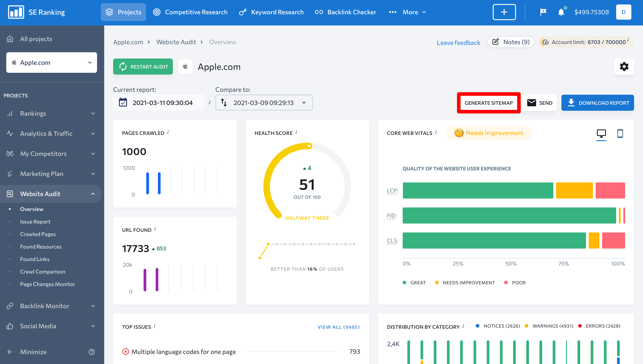Click the Website Audit sidebar icon
Screen dimensions: 643x364
tap(10, 194)
